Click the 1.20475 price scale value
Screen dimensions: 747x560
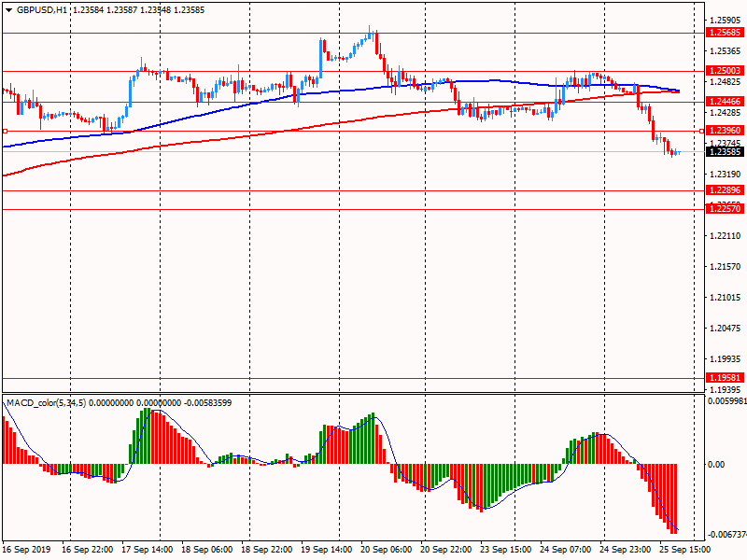point(726,329)
